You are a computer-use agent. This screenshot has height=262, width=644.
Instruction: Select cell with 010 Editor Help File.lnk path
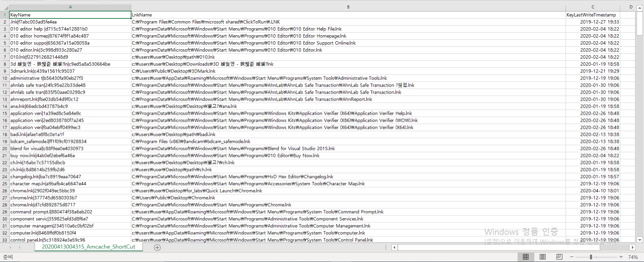point(348,29)
